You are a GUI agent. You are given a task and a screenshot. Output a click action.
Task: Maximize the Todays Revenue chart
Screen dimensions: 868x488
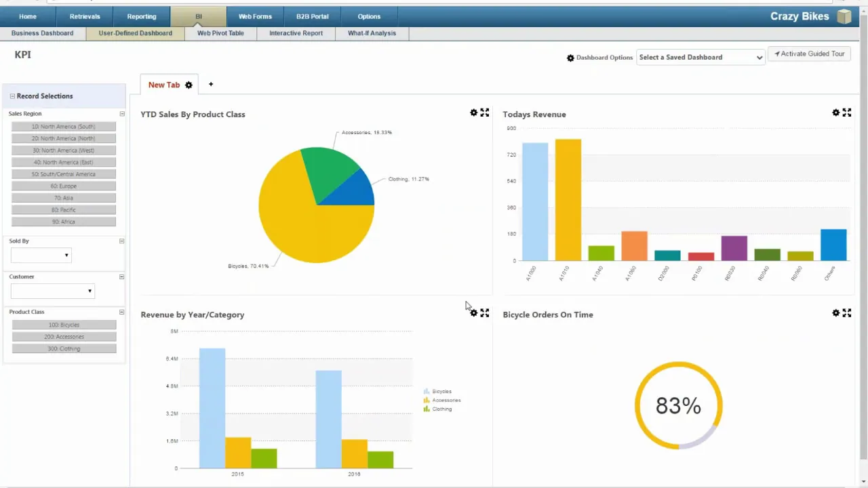click(x=846, y=113)
